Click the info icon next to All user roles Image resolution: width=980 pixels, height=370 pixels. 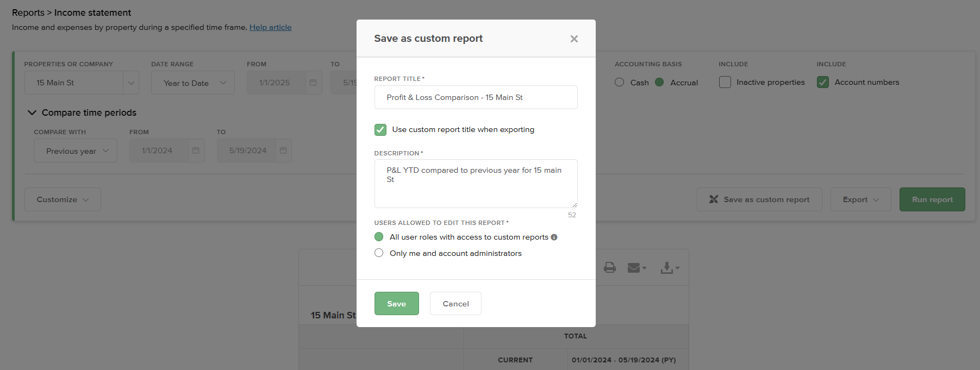coord(554,237)
